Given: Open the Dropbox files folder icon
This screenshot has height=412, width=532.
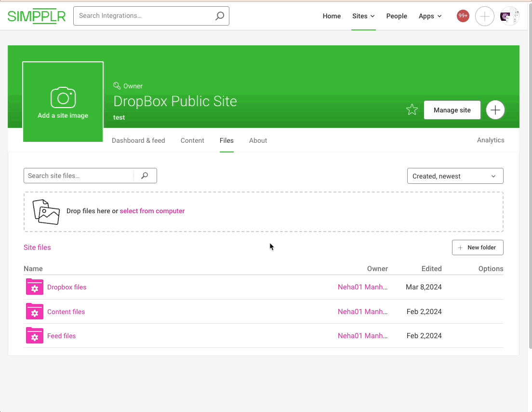Looking at the screenshot, I should point(34,287).
